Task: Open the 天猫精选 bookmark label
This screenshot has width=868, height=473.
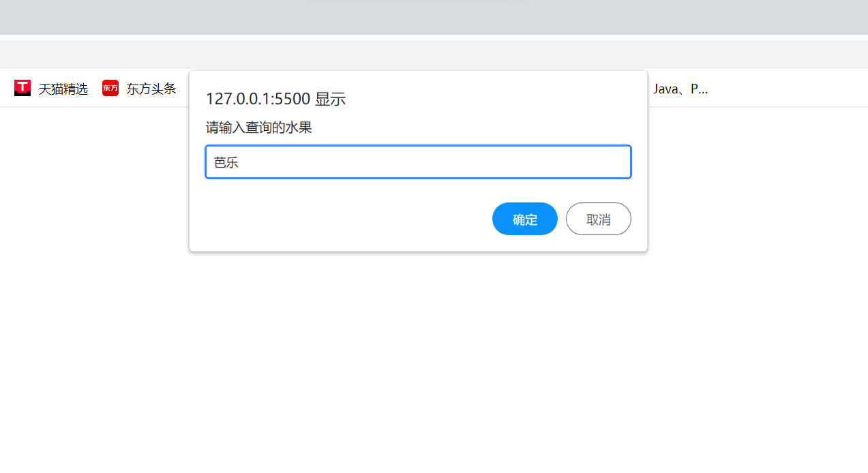Action: (63, 89)
